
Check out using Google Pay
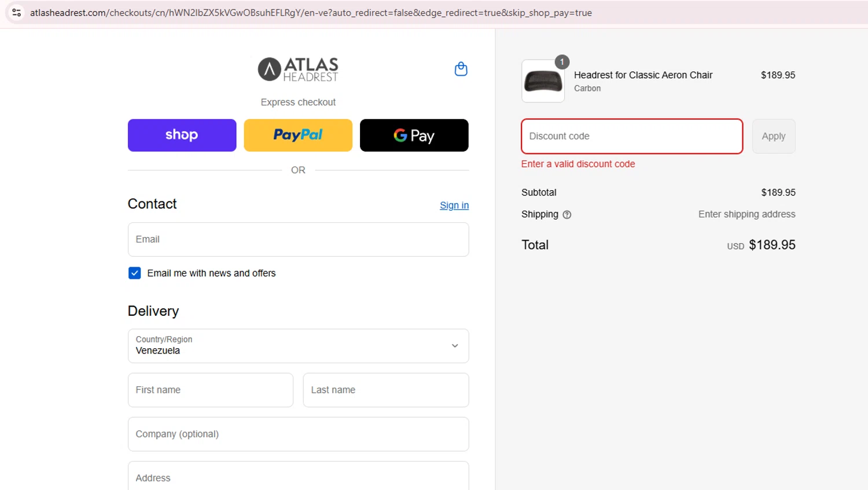click(x=414, y=135)
